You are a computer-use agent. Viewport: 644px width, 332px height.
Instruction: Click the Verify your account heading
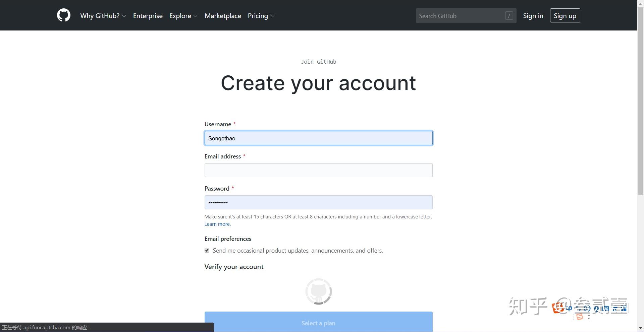[234, 267]
